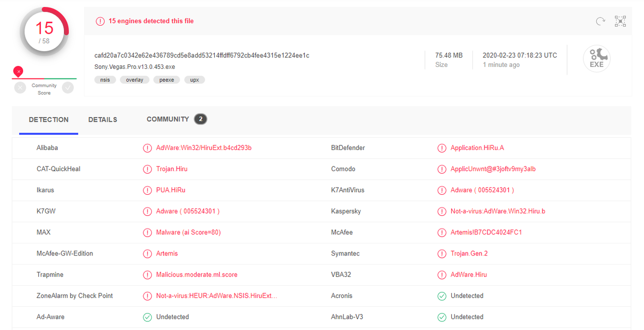Select the peexe tag chip
The width and height of the screenshot is (644, 330).
pos(167,80)
